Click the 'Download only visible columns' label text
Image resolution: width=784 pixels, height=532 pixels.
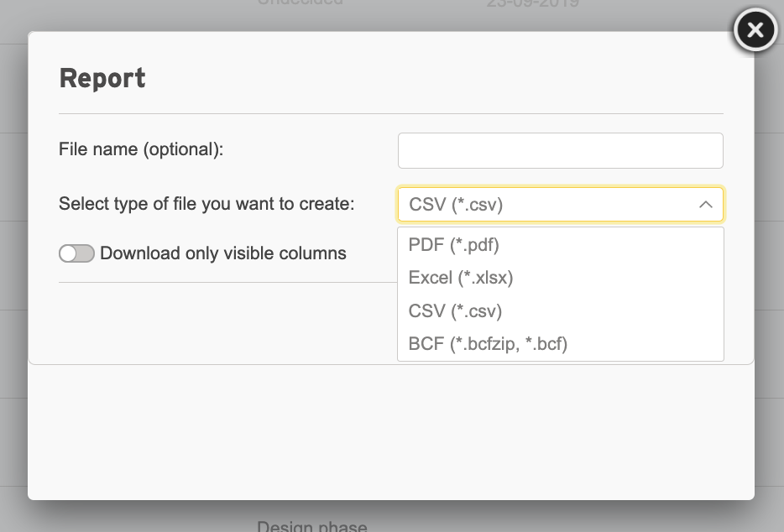[x=223, y=253]
